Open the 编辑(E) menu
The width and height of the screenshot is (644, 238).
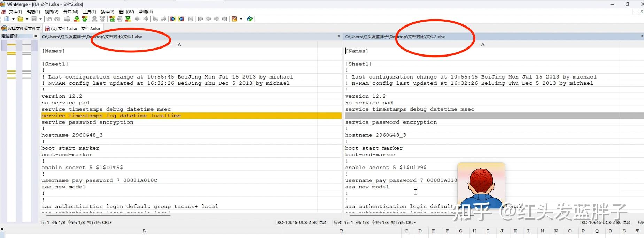coord(33,12)
